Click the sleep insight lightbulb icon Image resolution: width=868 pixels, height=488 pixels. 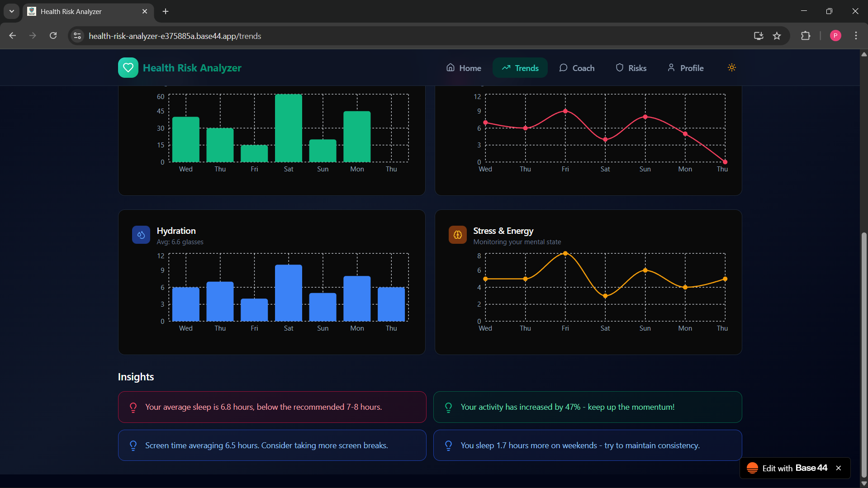tap(133, 407)
